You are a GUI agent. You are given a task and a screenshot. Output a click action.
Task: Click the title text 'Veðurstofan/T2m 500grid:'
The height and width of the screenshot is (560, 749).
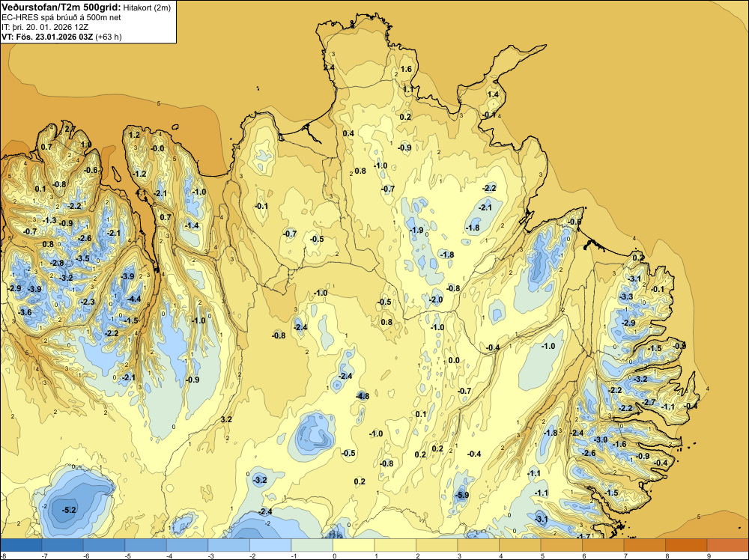click(61, 7)
